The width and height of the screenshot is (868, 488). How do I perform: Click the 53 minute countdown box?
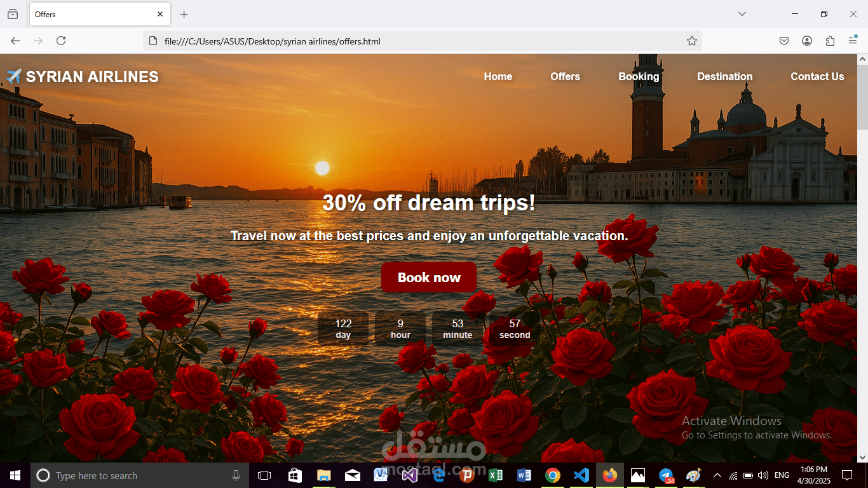pyautogui.click(x=458, y=329)
